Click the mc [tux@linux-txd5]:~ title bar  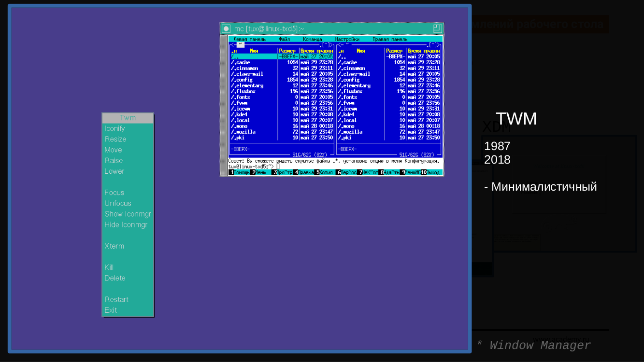tap(332, 28)
